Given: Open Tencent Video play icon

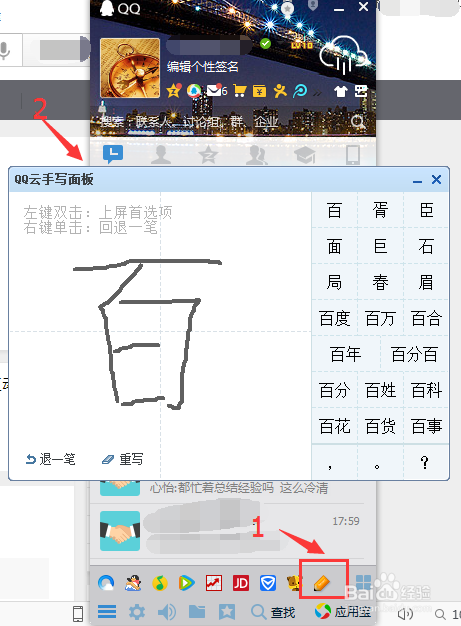Looking at the screenshot, I should click(186, 583).
